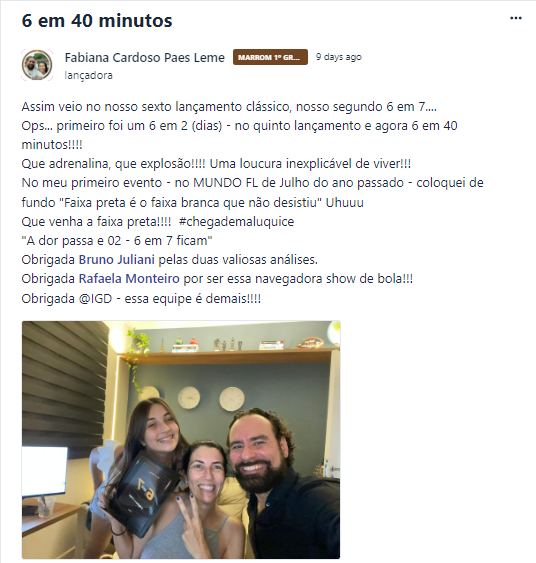Click the @IGD mention text

pyautogui.click(x=95, y=298)
